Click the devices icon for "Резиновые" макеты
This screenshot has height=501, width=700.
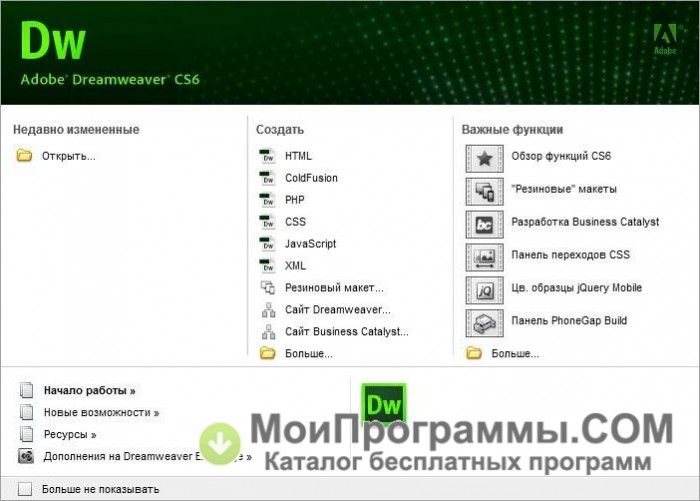[484, 191]
